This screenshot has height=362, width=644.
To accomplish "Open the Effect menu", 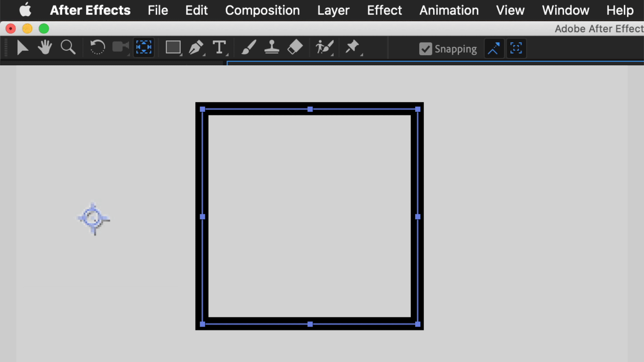I will tap(384, 10).
